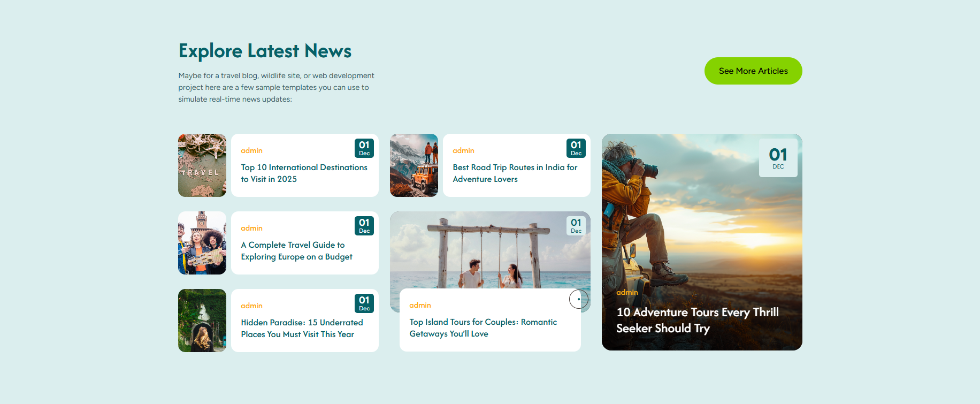Click admin author on Hidden Paradise card
The height and width of the screenshot is (404, 980).
(x=251, y=306)
